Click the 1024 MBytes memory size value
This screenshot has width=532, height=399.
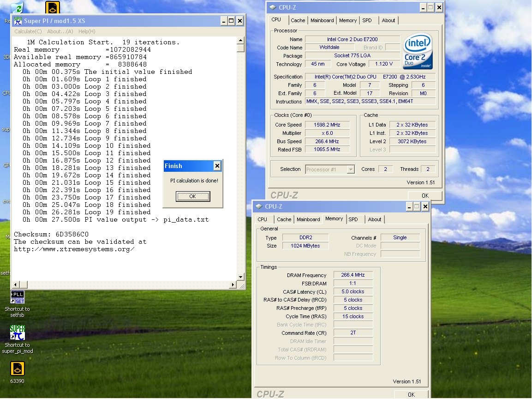(306, 246)
